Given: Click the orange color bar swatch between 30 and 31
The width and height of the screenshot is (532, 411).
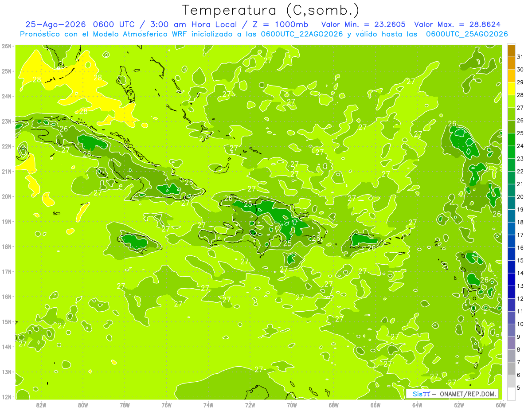Looking at the screenshot, I should pos(511,63).
